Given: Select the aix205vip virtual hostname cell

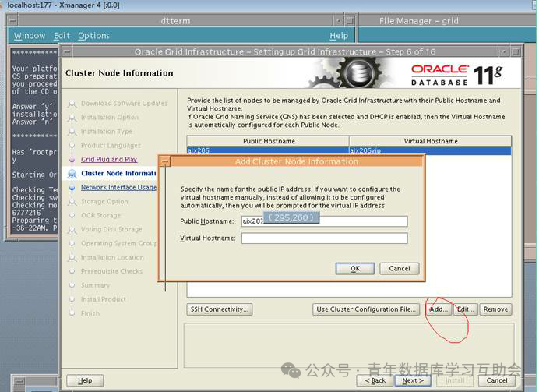Looking at the screenshot, I should pyautogui.click(x=430, y=150).
